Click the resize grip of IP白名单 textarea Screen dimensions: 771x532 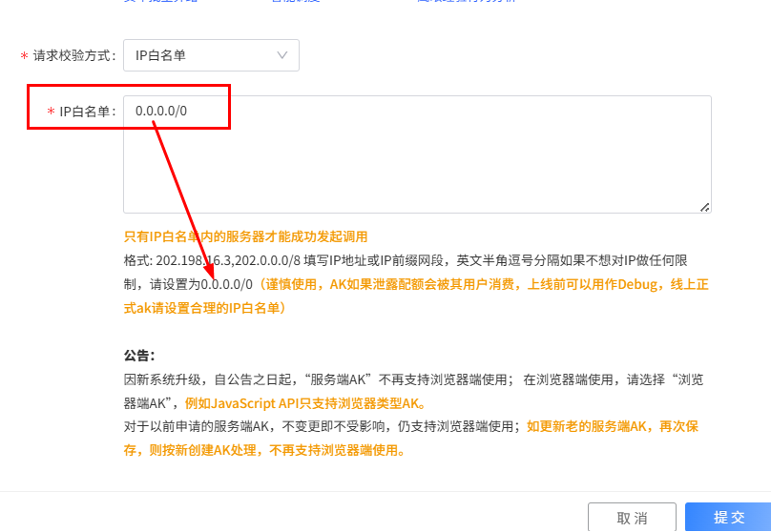tap(704, 207)
